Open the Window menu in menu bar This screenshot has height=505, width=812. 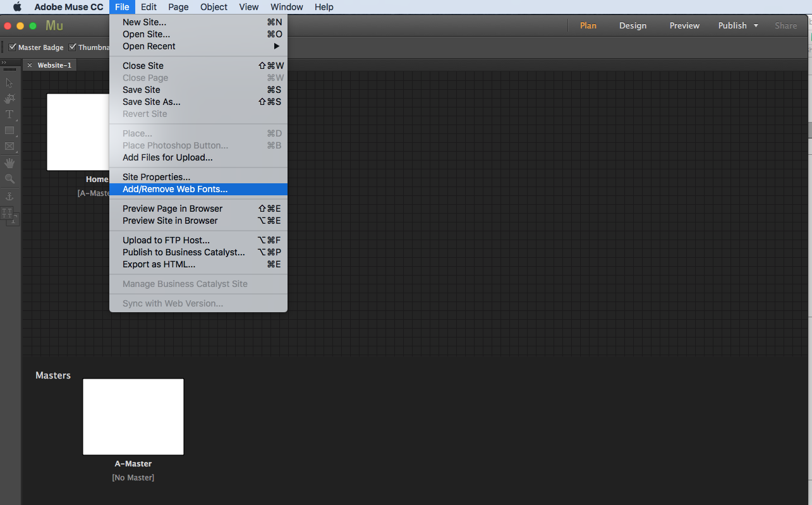287,7
